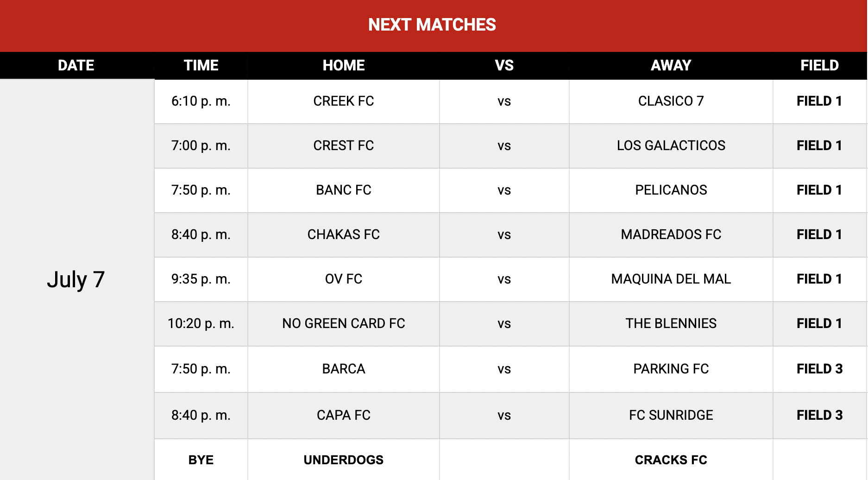Click the UNDERDOGS bye team cell
Viewport: 868px width, 480px height.
click(x=343, y=460)
